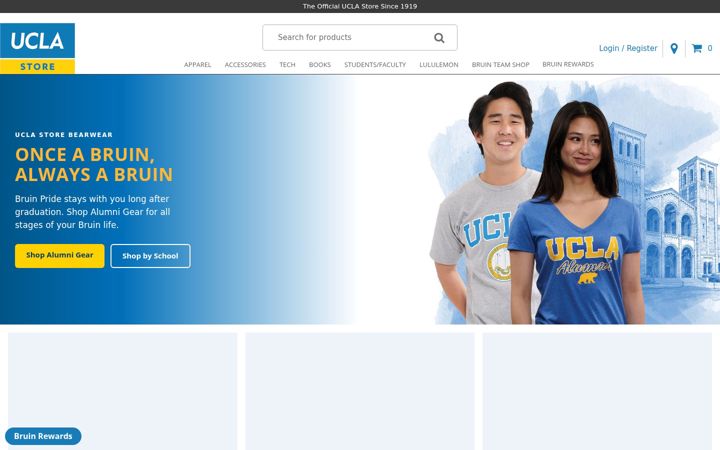Focus the Search for products field
The image size is (720, 450).
360,38
